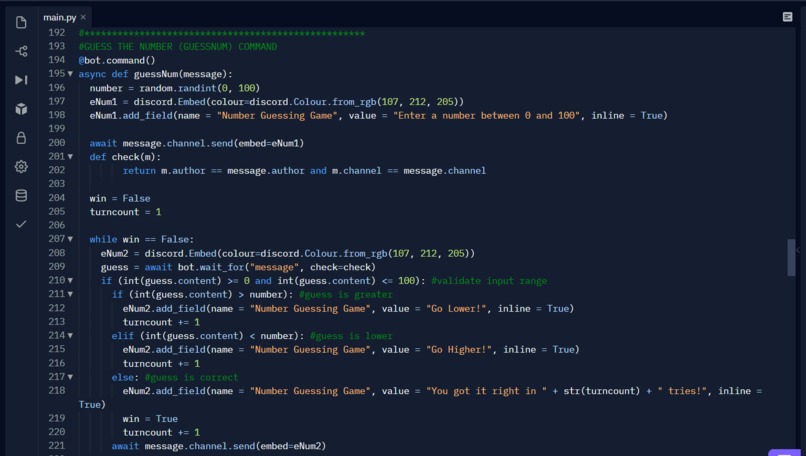806x456 pixels.
Task: Fold the else block at line 217
Action: 70,377
